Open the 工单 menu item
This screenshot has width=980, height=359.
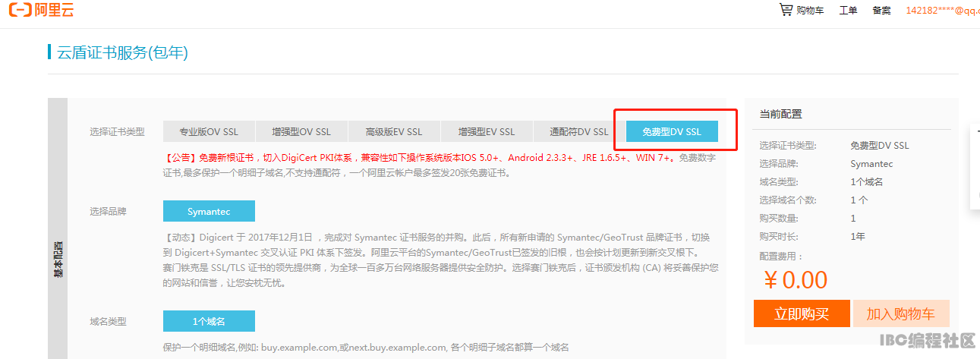point(848,10)
